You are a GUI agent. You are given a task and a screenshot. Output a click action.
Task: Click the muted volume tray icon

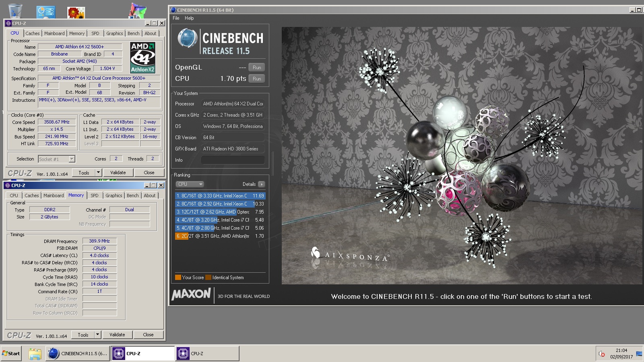602,354
